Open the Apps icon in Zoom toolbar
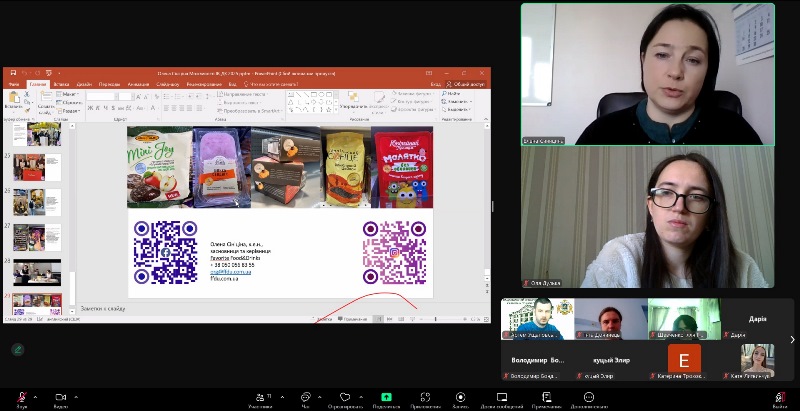The image size is (800, 411). [425, 397]
